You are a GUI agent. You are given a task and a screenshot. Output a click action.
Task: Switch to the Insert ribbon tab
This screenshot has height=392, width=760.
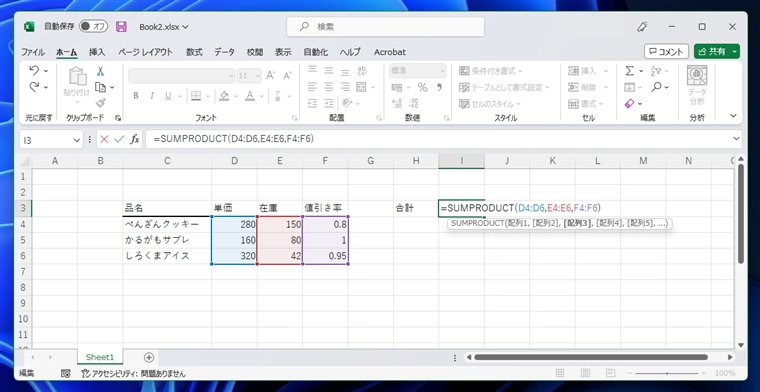(x=97, y=52)
